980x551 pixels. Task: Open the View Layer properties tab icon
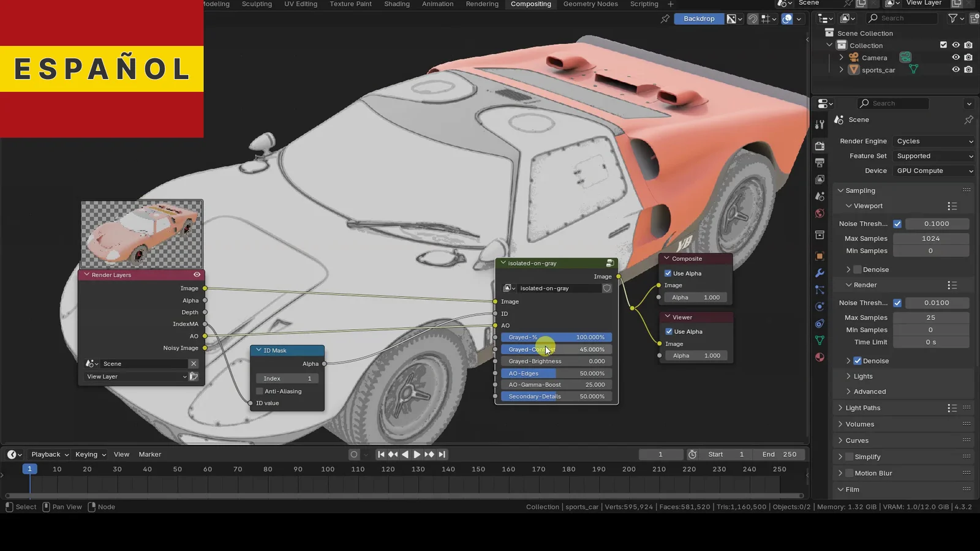tap(820, 179)
